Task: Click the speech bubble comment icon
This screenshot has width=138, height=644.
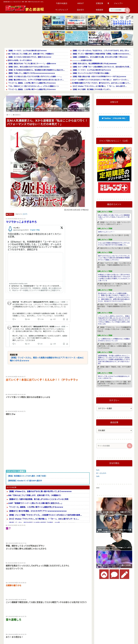Action: click(114, 574)
